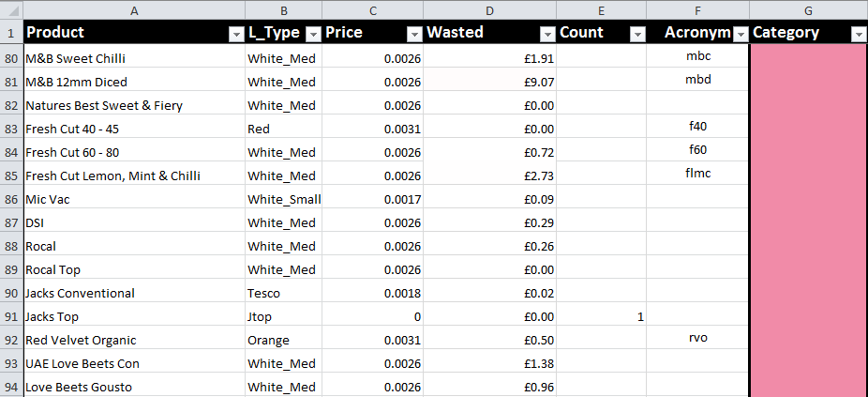The image size is (868, 397).
Task: Click the pink Category cell in row 83
Action: pos(808,129)
